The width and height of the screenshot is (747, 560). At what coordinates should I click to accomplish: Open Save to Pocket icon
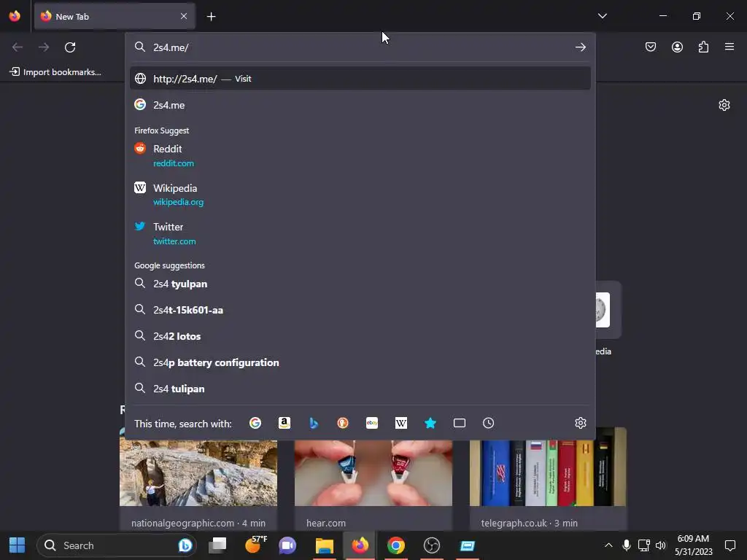[650, 47]
